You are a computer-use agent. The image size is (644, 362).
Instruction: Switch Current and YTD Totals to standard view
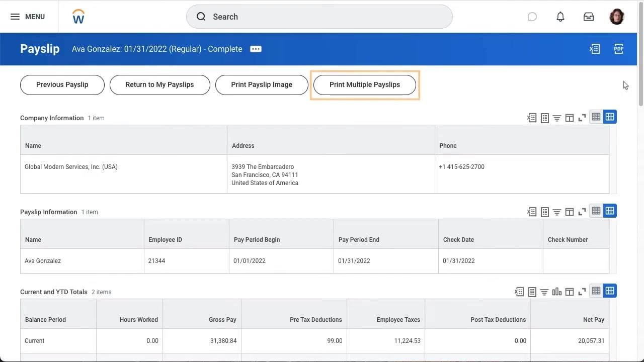click(610, 291)
